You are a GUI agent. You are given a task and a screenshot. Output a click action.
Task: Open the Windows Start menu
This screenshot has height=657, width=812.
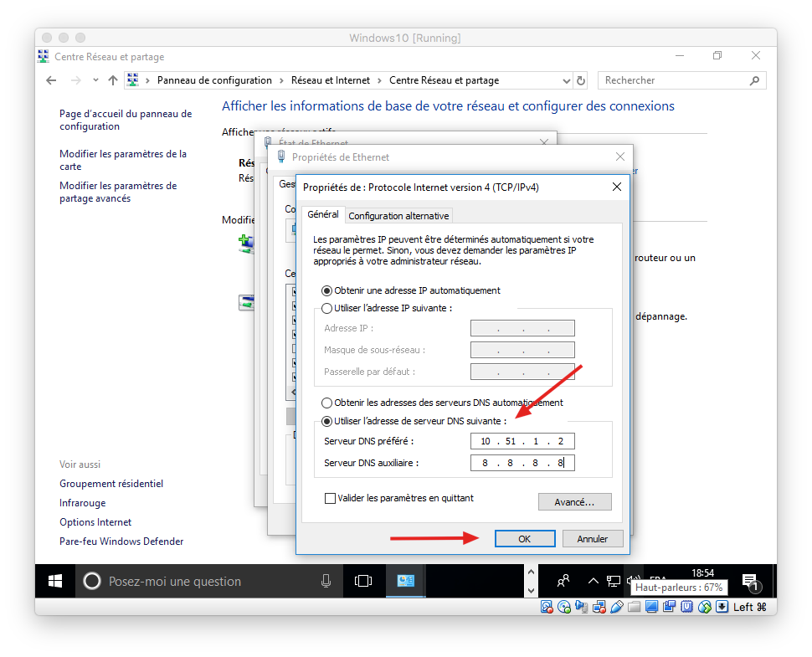pos(55,581)
